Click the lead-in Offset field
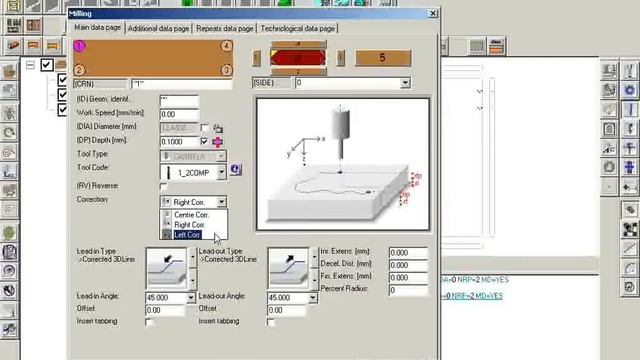640x360 pixels. (x=165, y=310)
